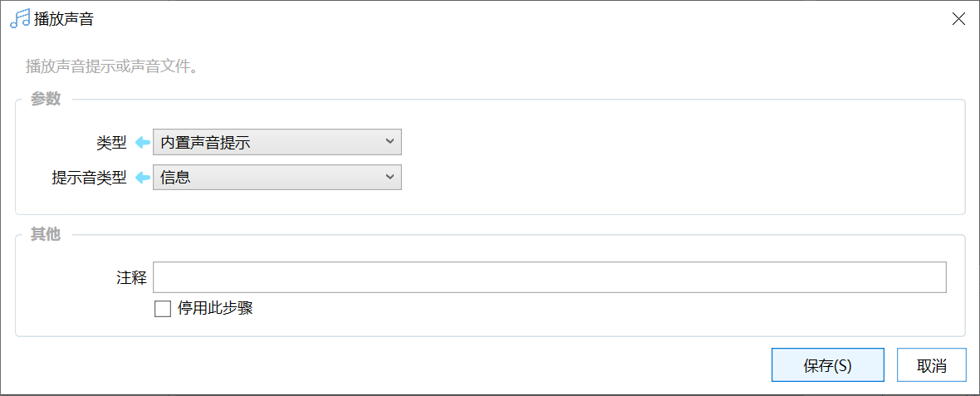Click the 提示音类型 field label

click(89, 177)
